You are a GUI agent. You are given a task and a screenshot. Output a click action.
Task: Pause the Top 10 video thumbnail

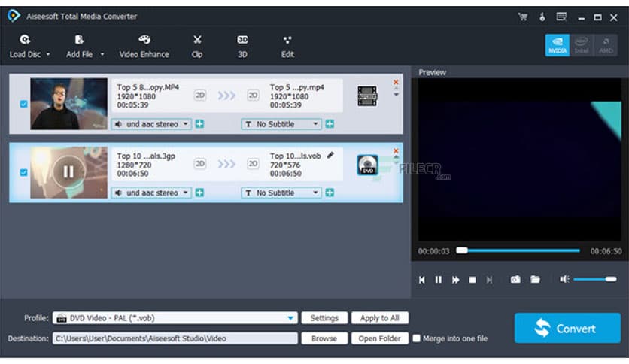pos(68,172)
